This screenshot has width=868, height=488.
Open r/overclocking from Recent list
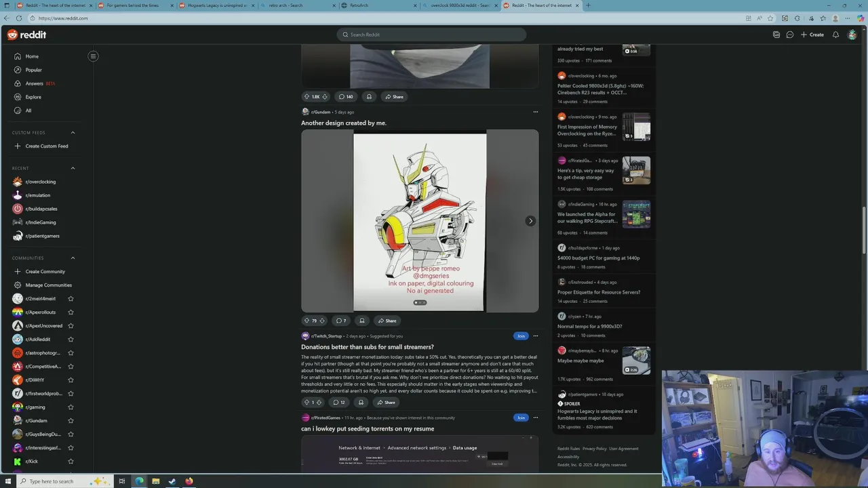click(40, 182)
